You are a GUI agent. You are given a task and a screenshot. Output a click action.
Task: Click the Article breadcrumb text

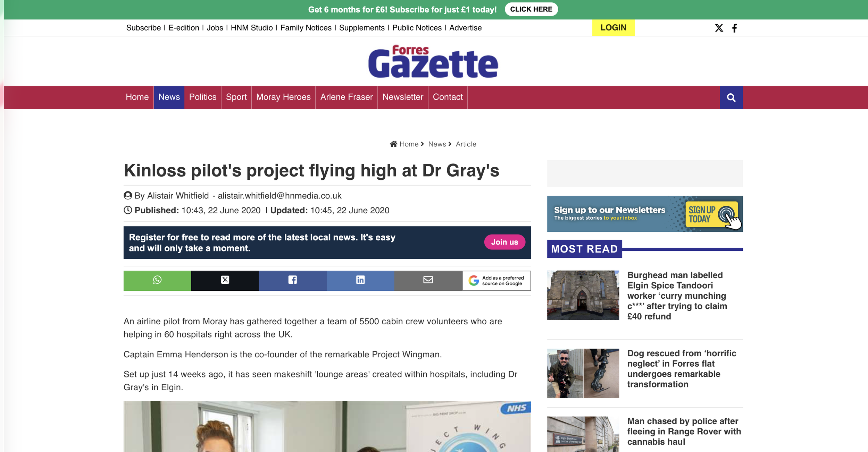466,144
